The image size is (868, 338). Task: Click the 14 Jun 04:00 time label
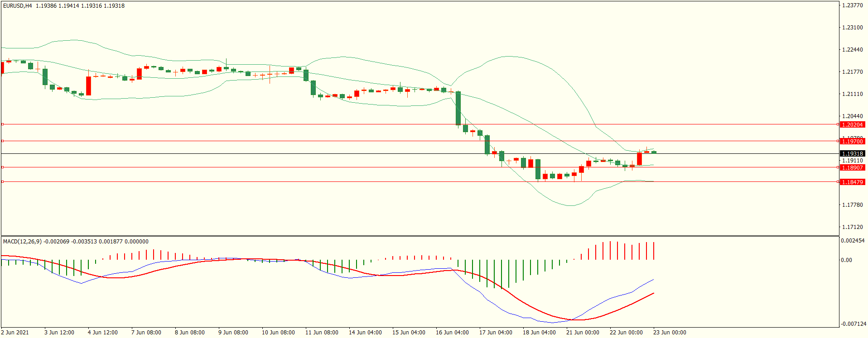click(365, 333)
